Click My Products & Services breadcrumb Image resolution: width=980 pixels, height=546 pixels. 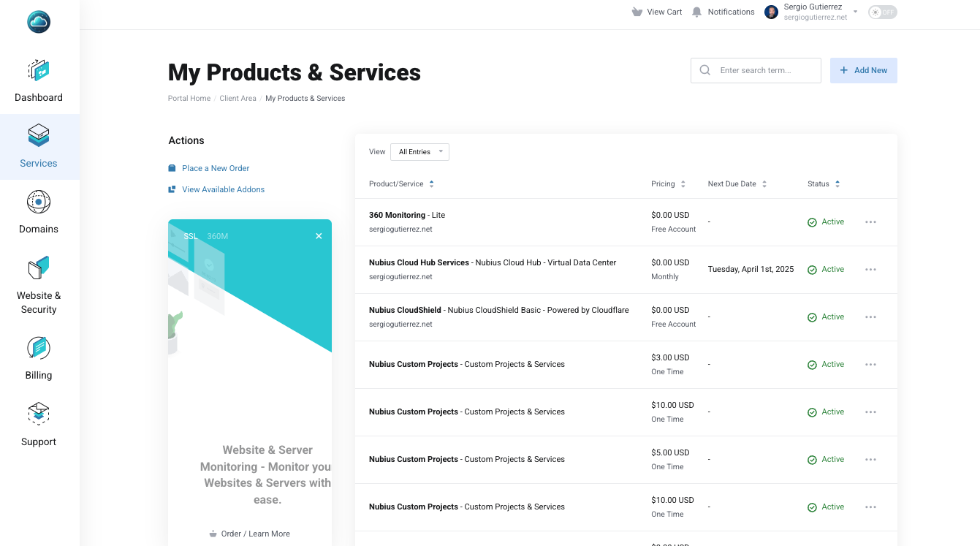tap(305, 98)
